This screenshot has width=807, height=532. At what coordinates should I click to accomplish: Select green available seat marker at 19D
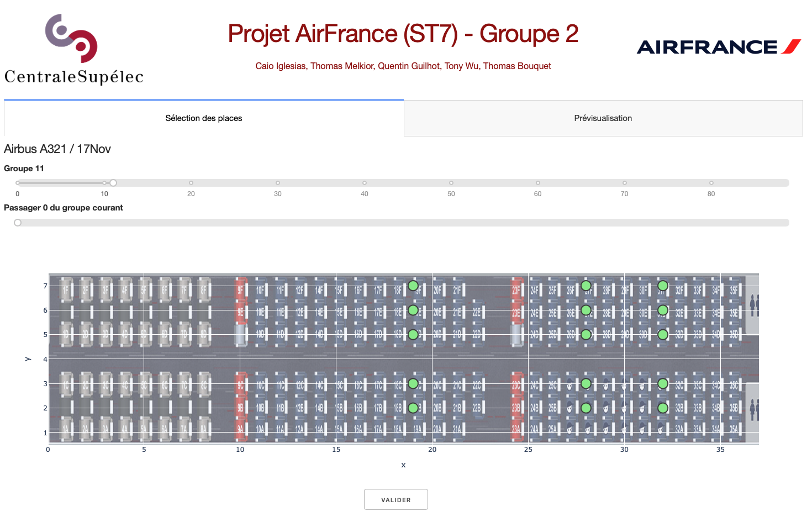(x=413, y=334)
